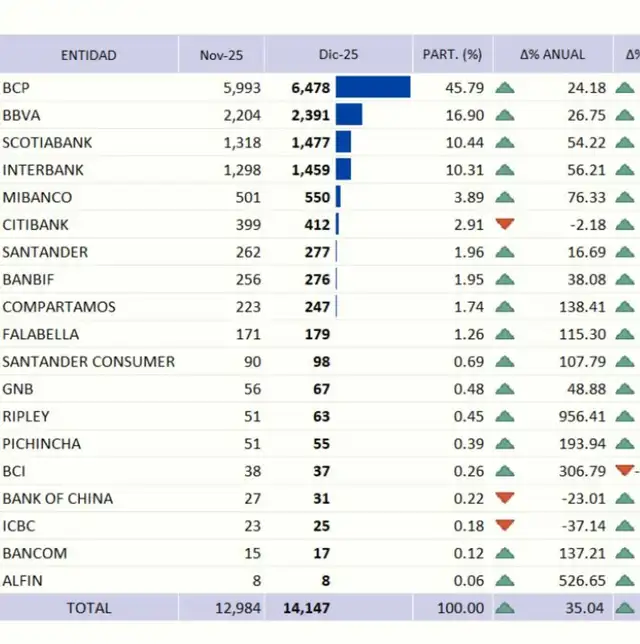Click the red down arrow in the BANK OF CHINA row
Screen dimensions: 640x644
(x=505, y=498)
